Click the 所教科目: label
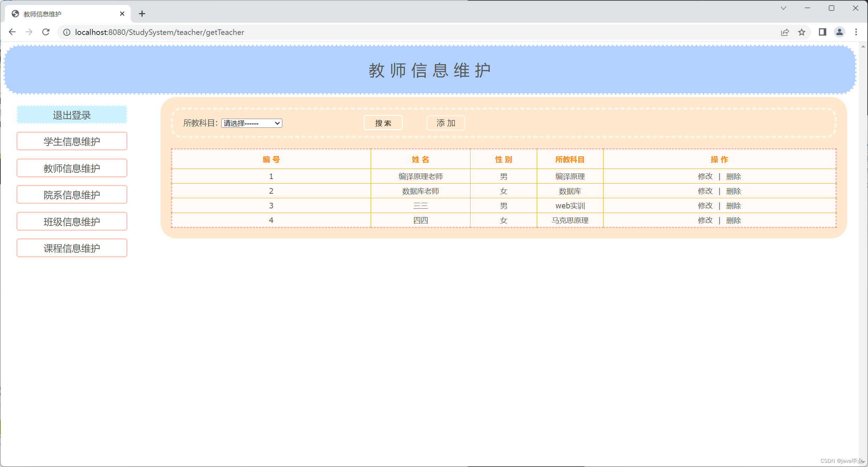This screenshot has width=868, height=467. [201, 123]
